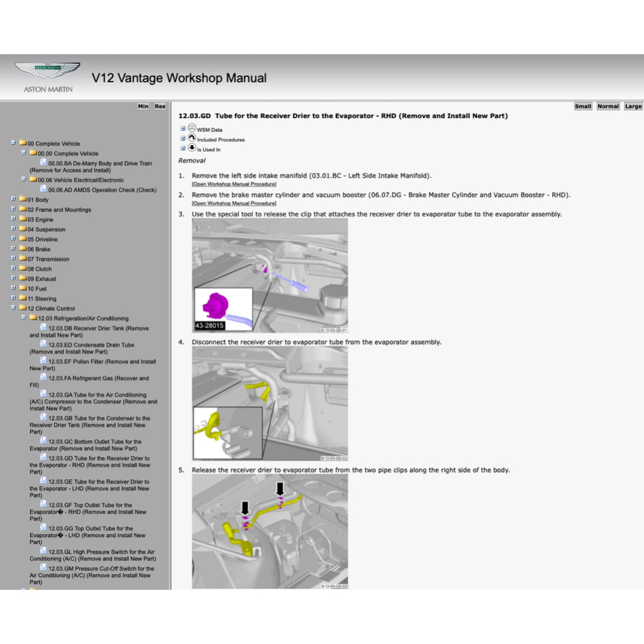644x644 pixels.
Task: Click the Min button above the tree
Action: point(143,106)
